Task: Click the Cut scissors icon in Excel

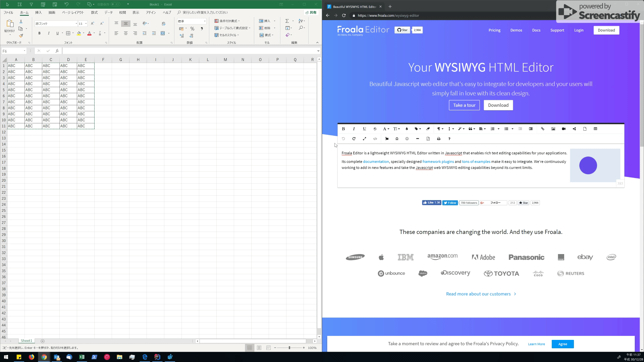Action: click(21, 21)
